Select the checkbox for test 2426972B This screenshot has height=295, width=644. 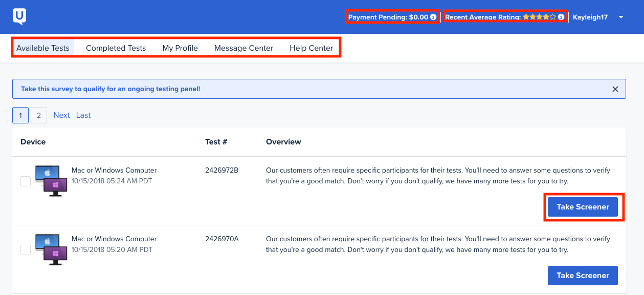[x=25, y=180]
